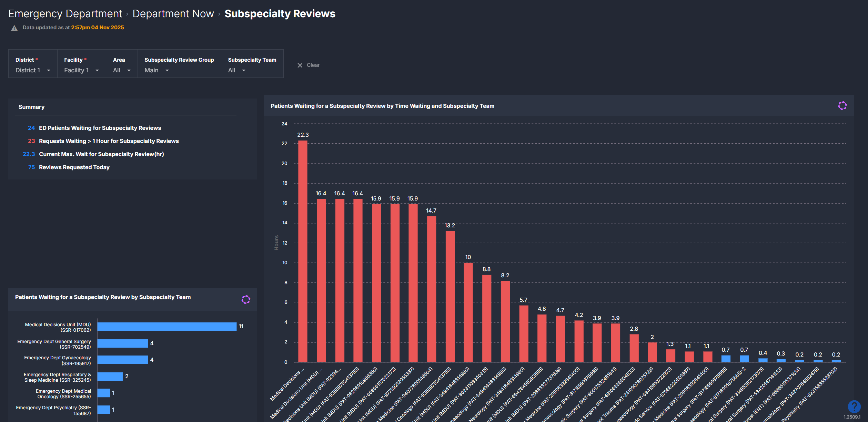868x422 pixels.
Task: Click the data warning triangle icon
Action: (14, 28)
